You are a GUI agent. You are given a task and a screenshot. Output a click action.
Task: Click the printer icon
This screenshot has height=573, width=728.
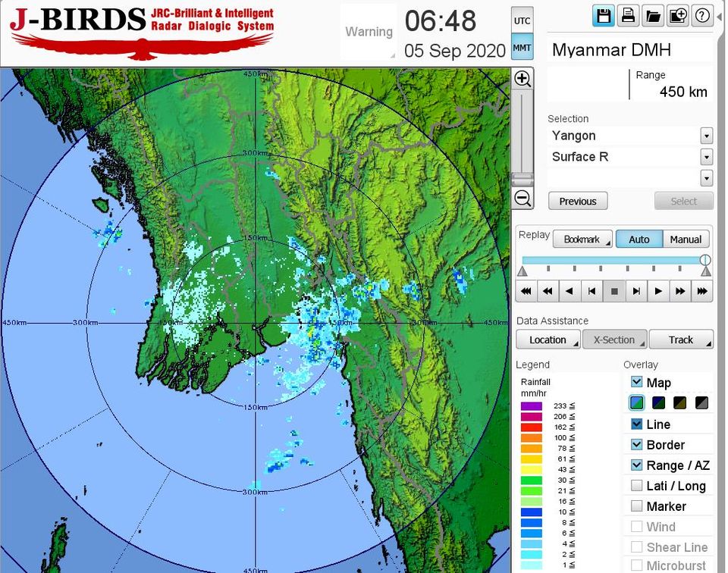coord(628,16)
